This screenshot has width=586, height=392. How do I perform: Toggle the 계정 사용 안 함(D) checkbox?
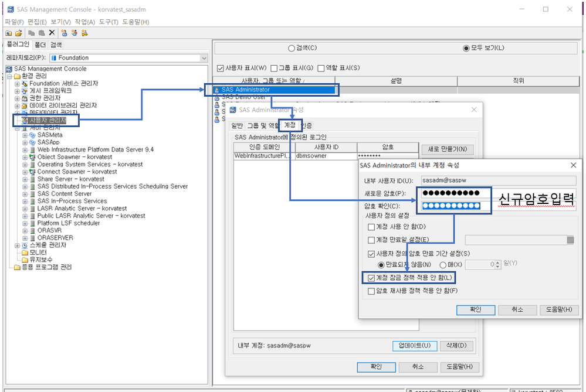(371, 227)
